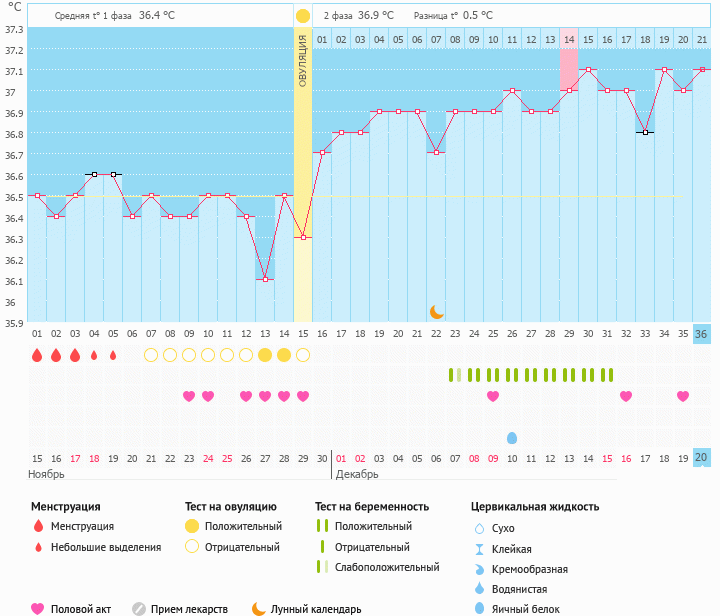Click the menstruation drop on cycle day 01
Image resolution: width=720 pixels, height=616 pixels.
click(37, 355)
